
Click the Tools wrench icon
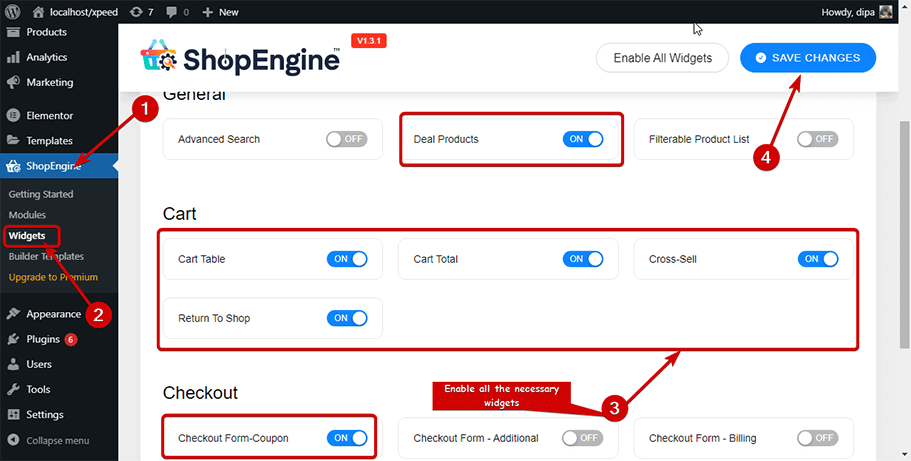13,389
